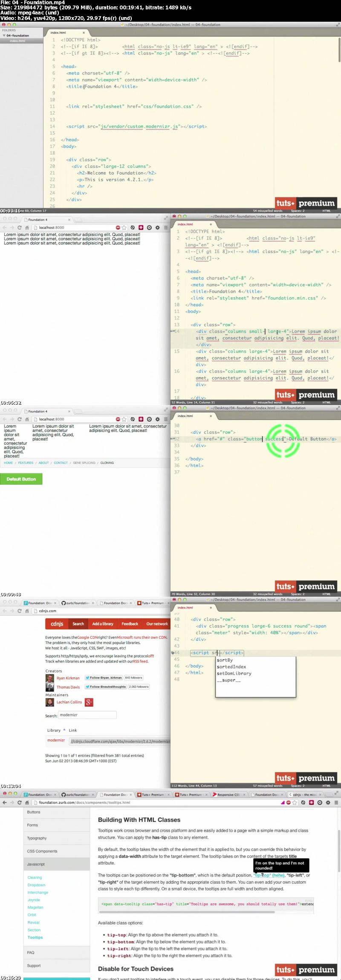Click AdBlock stop icon in Lorem-only localhost browser

click(x=118, y=228)
